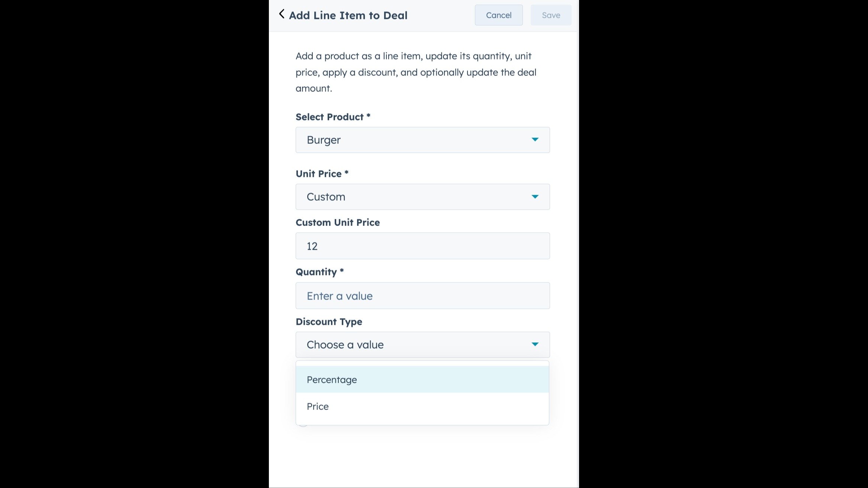The width and height of the screenshot is (868, 488).
Task: Save the line item to the deal
Action: (x=550, y=15)
